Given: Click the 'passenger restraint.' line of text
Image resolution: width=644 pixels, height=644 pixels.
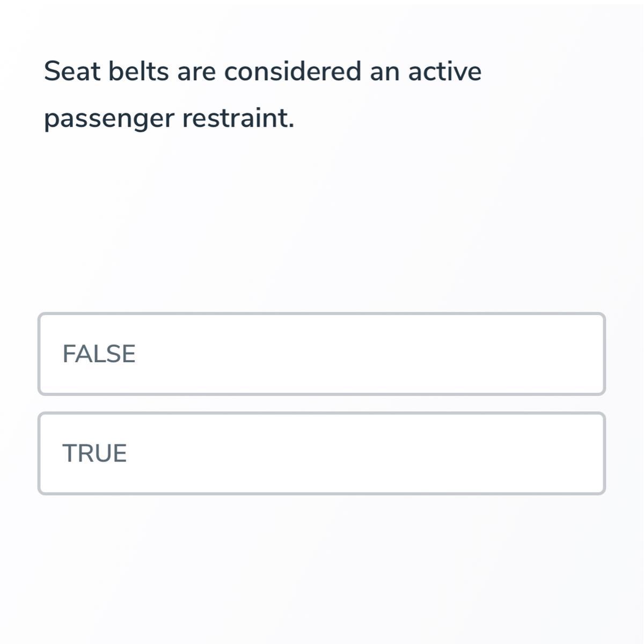Looking at the screenshot, I should (x=169, y=118).
